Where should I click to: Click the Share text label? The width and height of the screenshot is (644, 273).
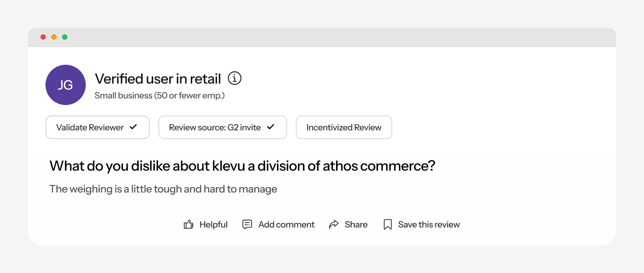coord(356,225)
